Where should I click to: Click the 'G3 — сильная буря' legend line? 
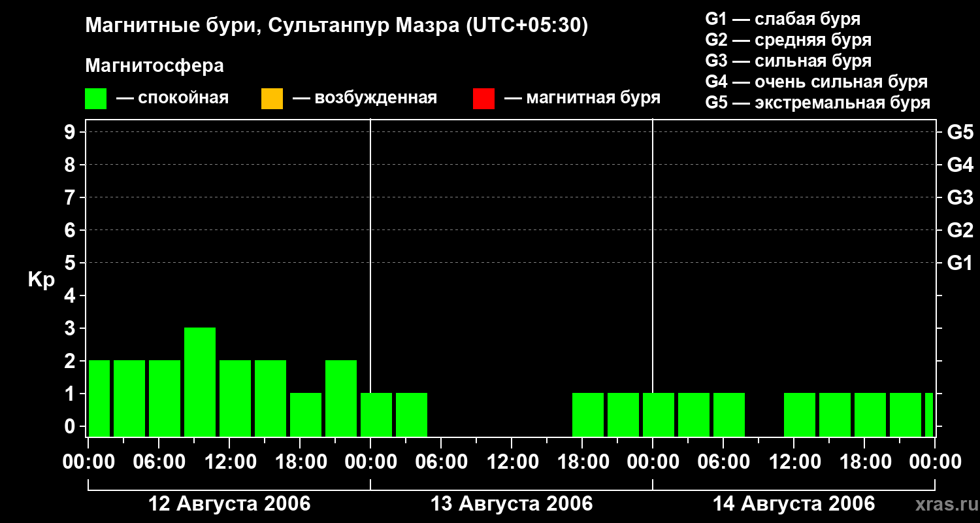(x=789, y=61)
